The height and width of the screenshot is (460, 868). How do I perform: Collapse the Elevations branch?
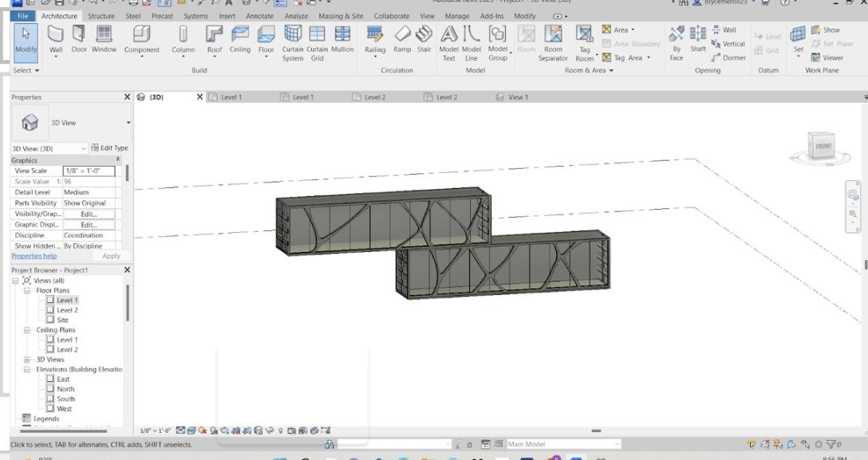(26, 369)
